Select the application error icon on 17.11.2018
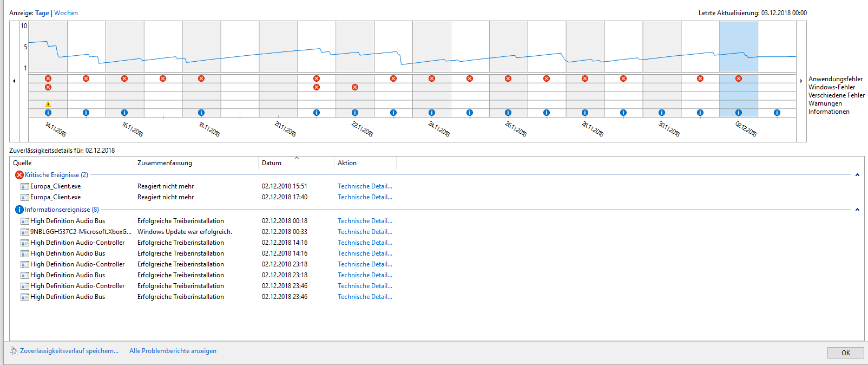 click(x=163, y=79)
